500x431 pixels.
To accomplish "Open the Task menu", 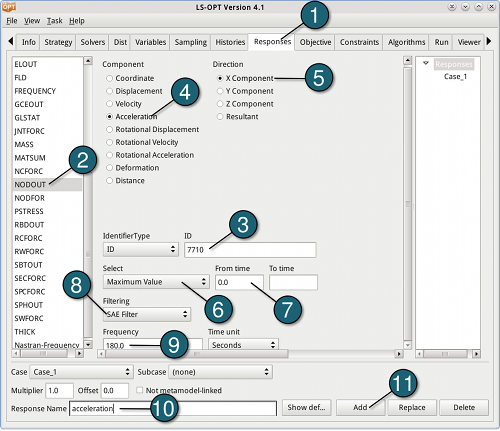I will click(54, 21).
